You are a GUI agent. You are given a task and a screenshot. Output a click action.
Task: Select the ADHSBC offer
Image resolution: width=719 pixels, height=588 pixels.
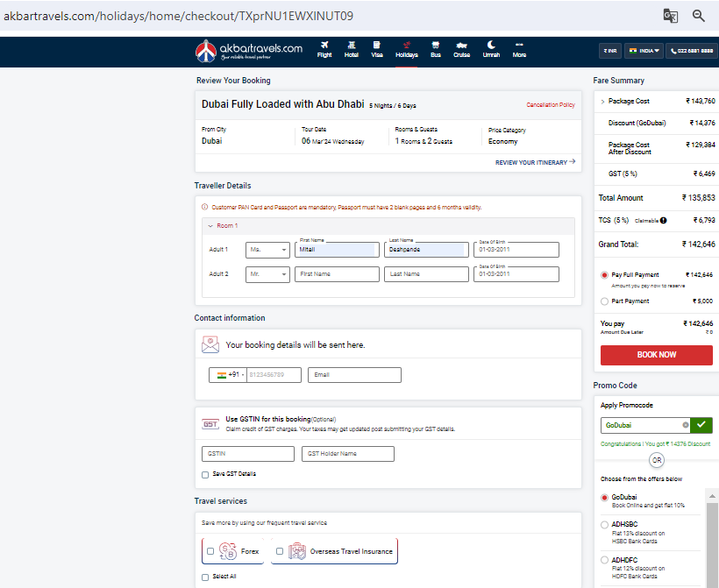point(604,525)
